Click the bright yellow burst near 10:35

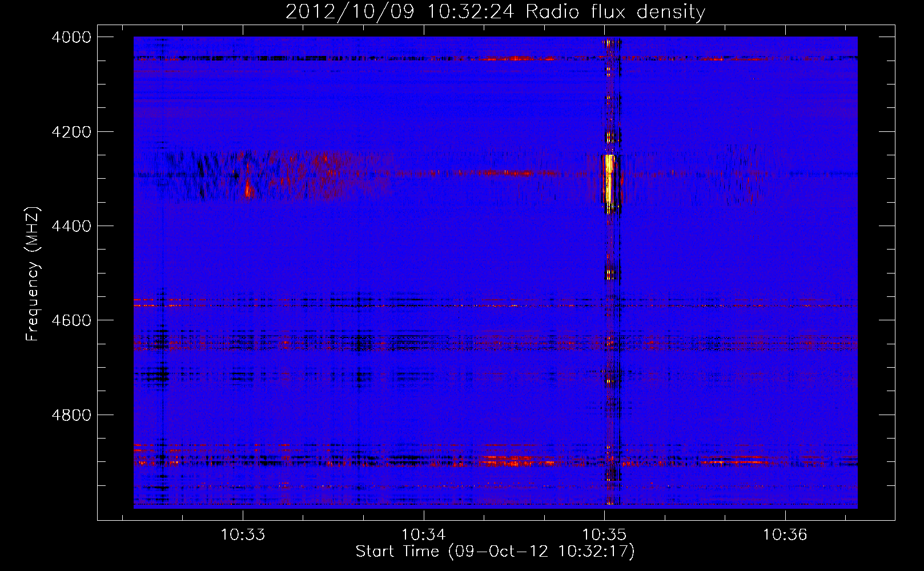tap(609, 178)
